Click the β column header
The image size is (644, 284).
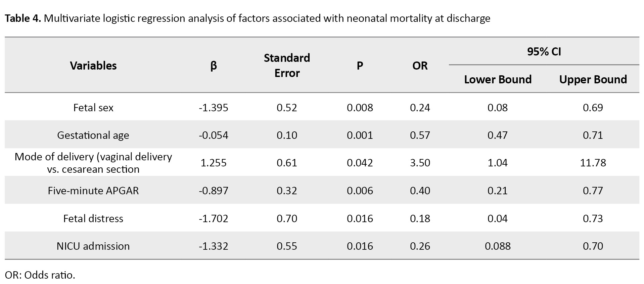click(x=214, y=66)
